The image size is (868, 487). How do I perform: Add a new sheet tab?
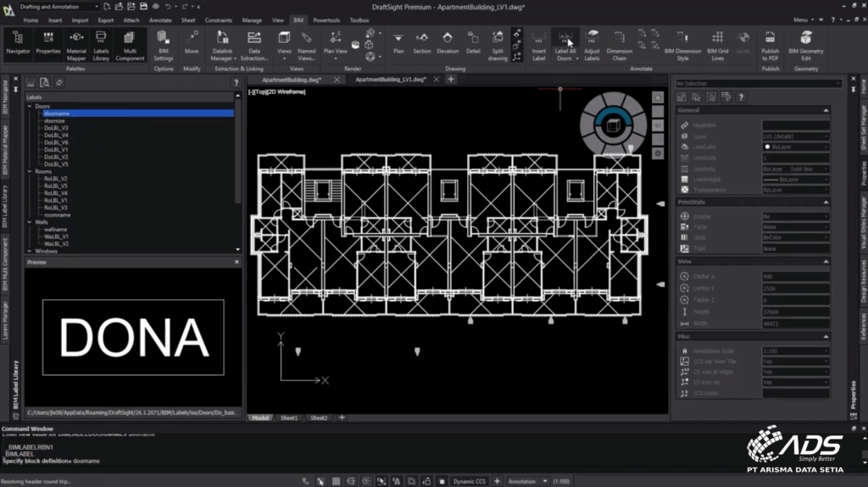click(342, 418)
